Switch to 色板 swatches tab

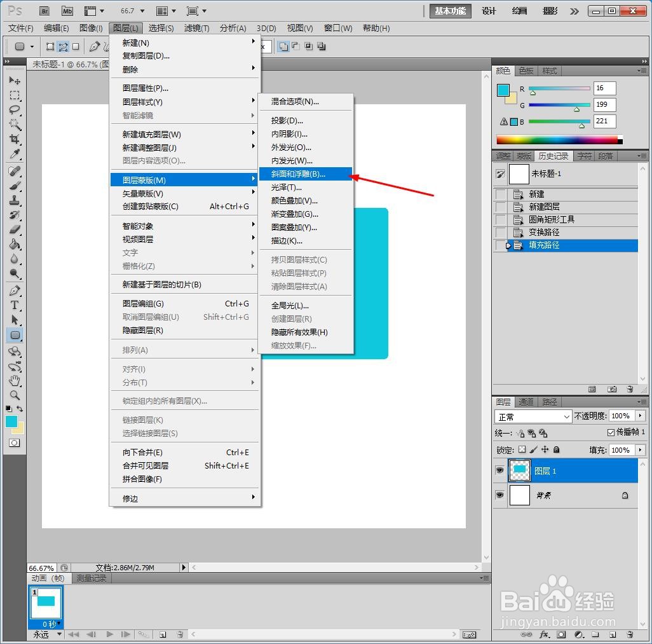pyautogui.click(x=526, y=71)
